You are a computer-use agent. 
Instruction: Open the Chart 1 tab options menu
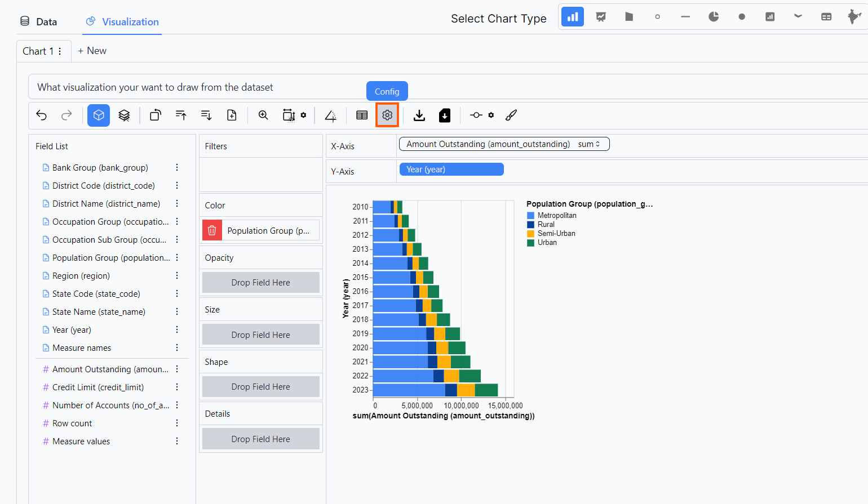[x=60, y=51]
